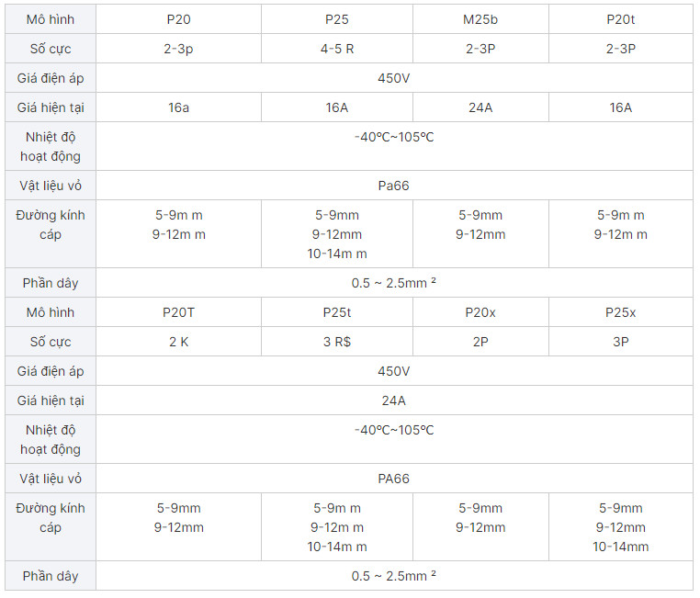Select the 16A current value under P25
Viewport: 700px width, 598px height.
tap(337, 107)
